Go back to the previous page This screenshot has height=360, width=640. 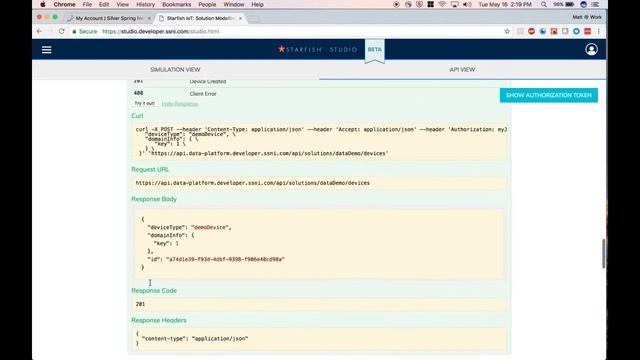[39, 31]
